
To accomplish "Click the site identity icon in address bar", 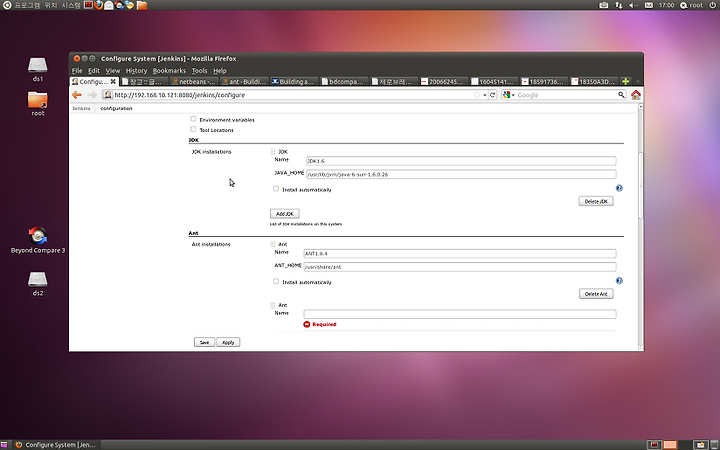I will [x=108, y=95].
